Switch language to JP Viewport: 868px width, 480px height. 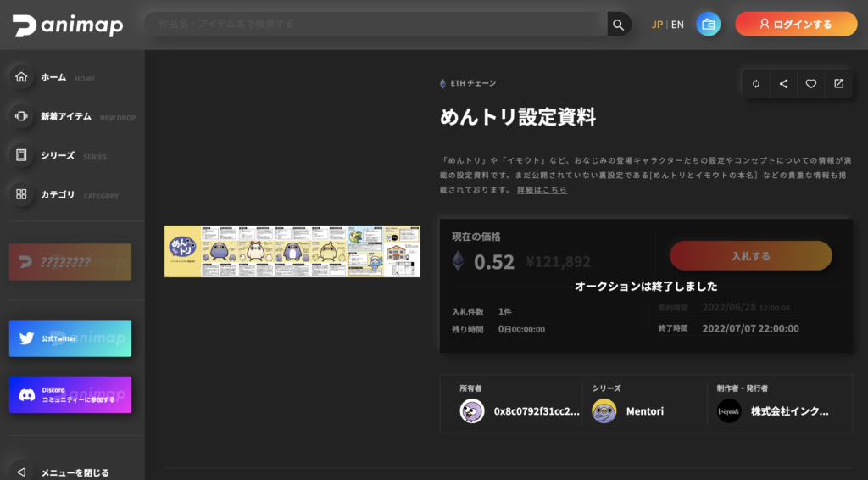tap(657, 25)
